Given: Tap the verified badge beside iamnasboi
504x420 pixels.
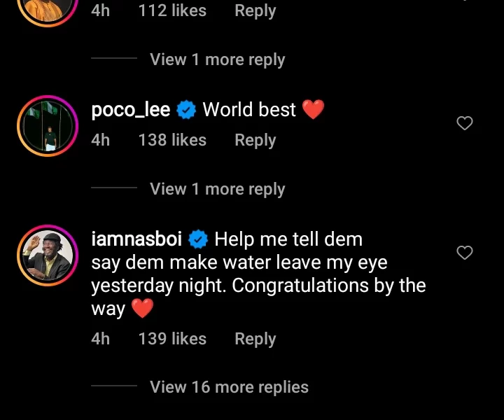Looking at the screenshot, I should coord(199,239).
